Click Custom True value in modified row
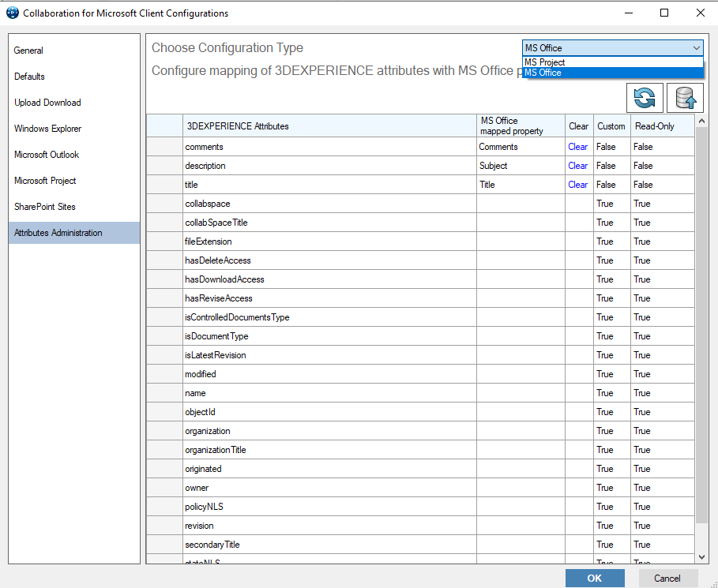 [x=612, y=374]
